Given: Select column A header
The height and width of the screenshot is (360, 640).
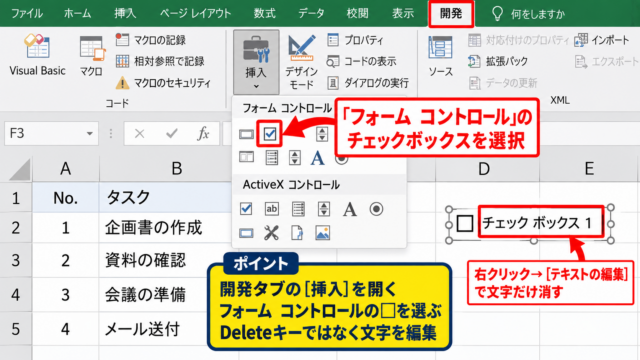Looking at the screenshot, I should 66,169.
